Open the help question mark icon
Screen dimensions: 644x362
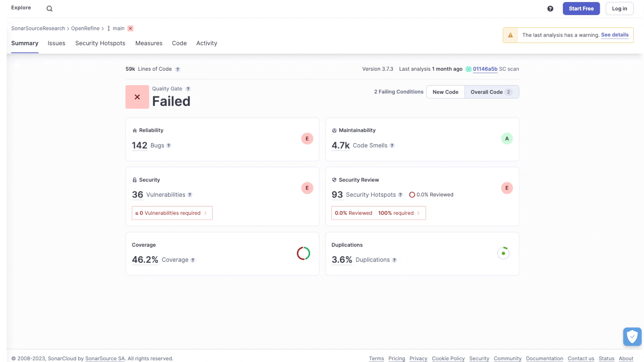pyautogui.click(x=550, y=9)
